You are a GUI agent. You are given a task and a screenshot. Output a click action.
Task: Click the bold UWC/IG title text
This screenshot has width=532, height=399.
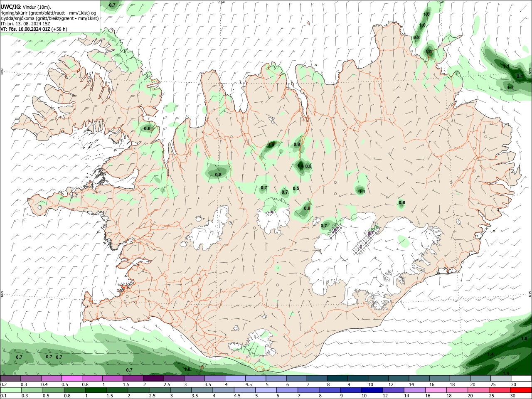[10, 7]
